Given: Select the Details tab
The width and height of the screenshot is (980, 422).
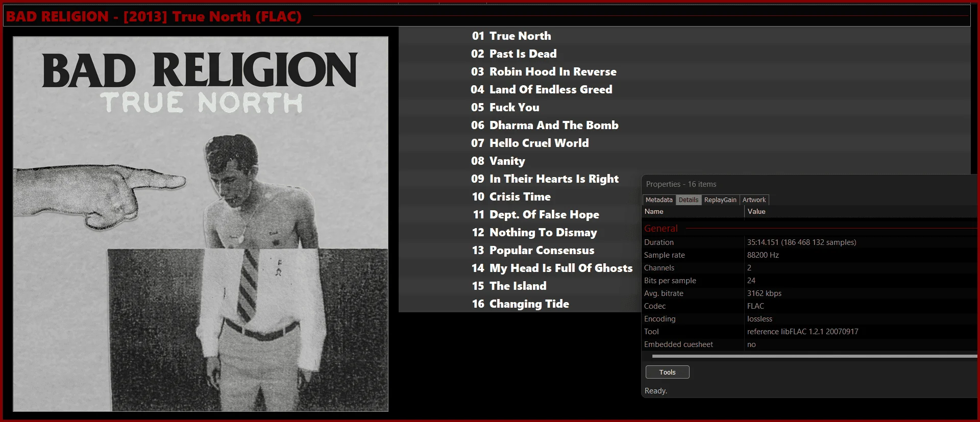Looking at the screenshot, I should tap(688, 200).
